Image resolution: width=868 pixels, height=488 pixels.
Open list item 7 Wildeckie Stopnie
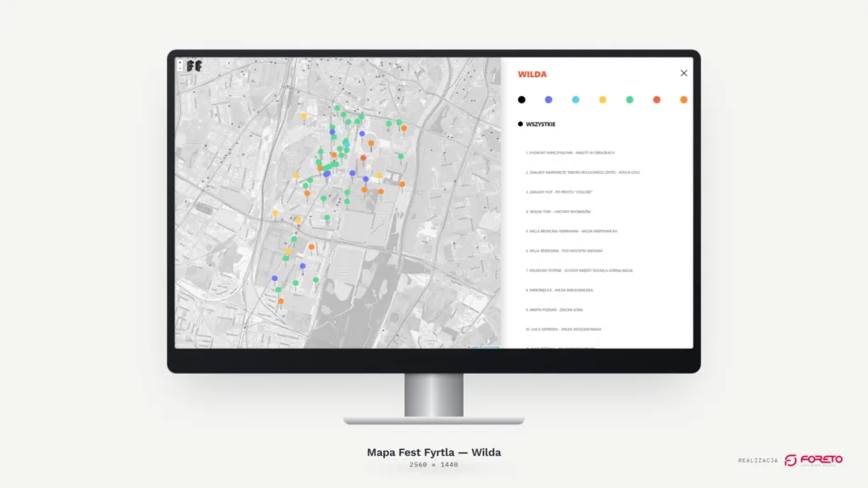(x=579, y=270)
